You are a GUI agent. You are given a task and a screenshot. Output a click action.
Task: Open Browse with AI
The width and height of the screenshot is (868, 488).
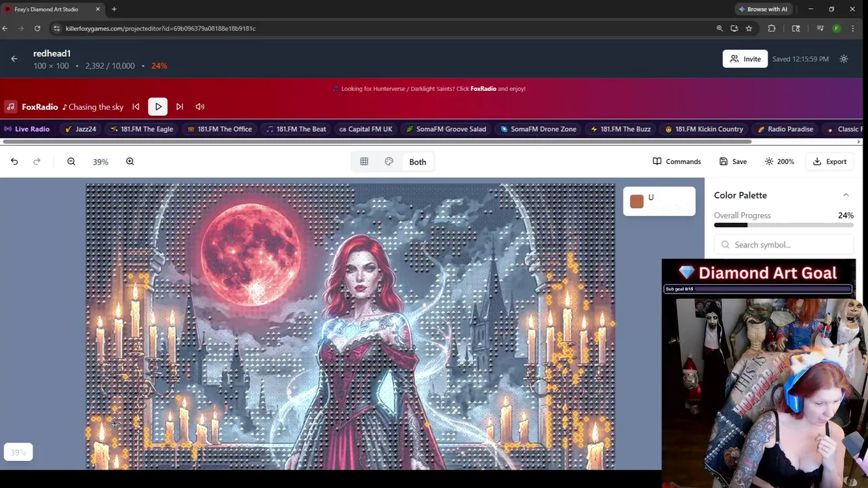[x=762, y=9]
